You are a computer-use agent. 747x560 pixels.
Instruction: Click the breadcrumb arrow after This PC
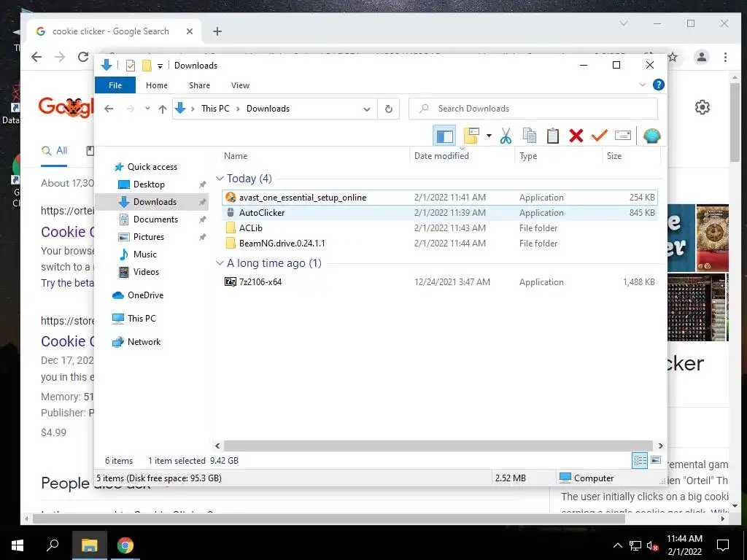238,109
